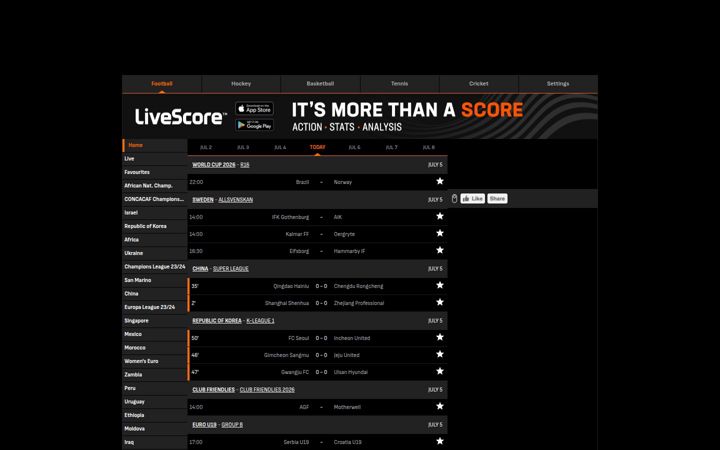Favourite the Shanghai Shenhua match star
The width and height of the screenshot is (720, 450).
[440, 302]
